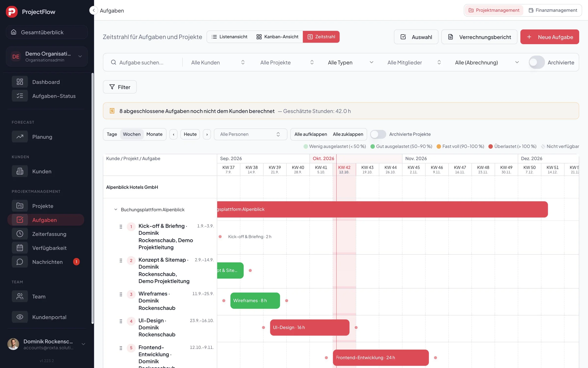Screen dimensions: 588x368
Task: Grab the drag handle of Wireframes task
Action: tap(121, 294)
